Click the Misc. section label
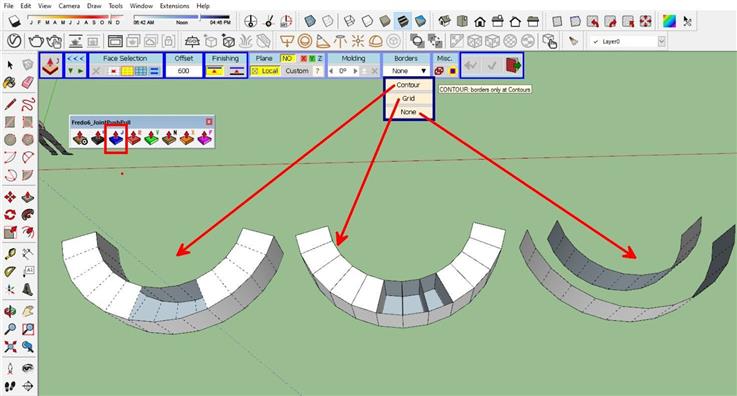The height and width of the screenshot is (396, 737). [x=444, y=58]
